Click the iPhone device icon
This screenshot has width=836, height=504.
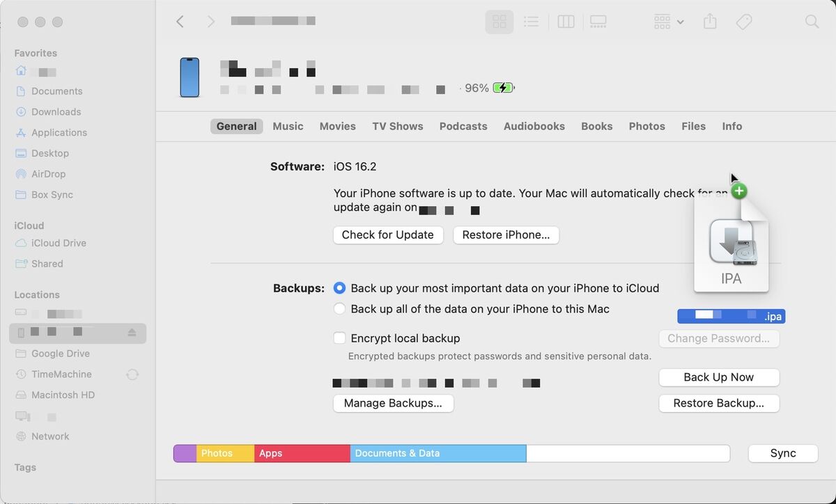click(x=189, y=77)
